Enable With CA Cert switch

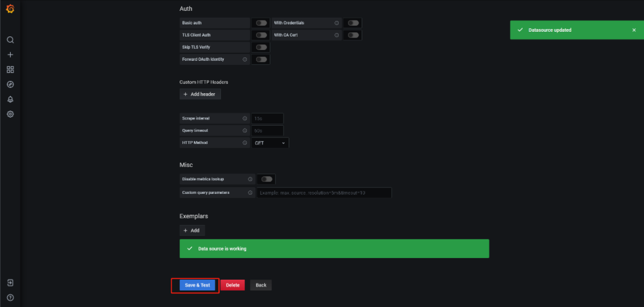click(353, 35)
